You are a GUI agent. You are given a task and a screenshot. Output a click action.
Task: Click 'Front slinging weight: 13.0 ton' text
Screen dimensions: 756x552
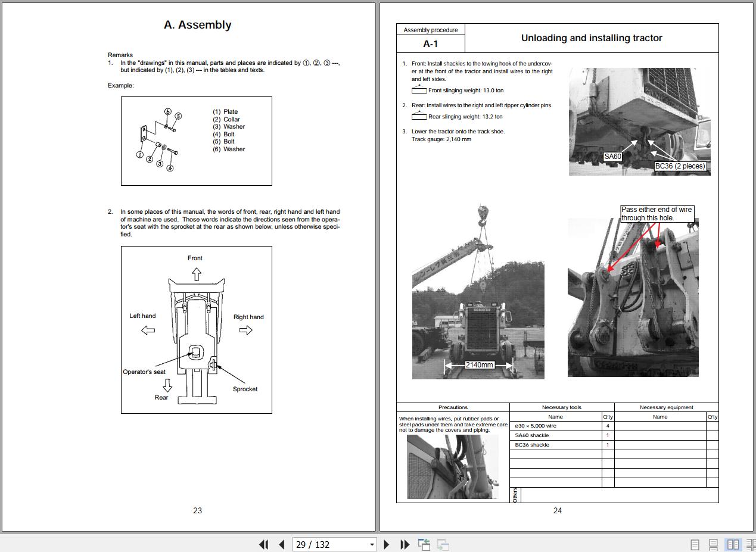point(466,91)
